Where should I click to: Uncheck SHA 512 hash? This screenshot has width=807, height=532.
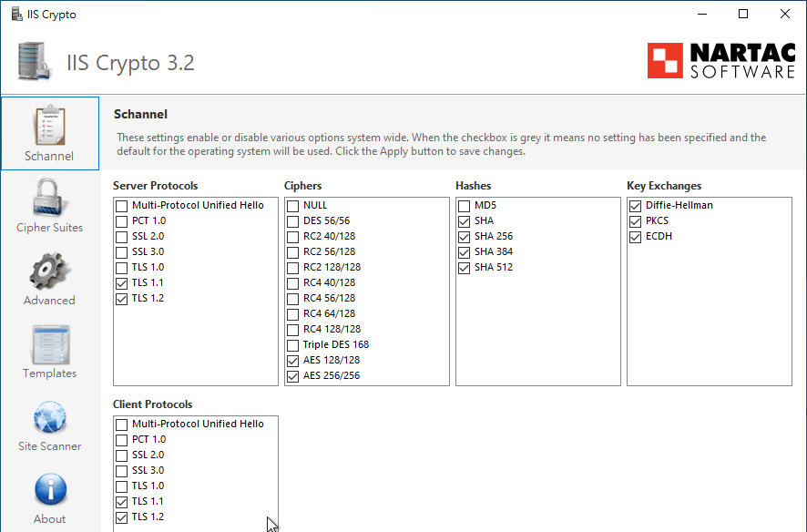tap(465, 268)
